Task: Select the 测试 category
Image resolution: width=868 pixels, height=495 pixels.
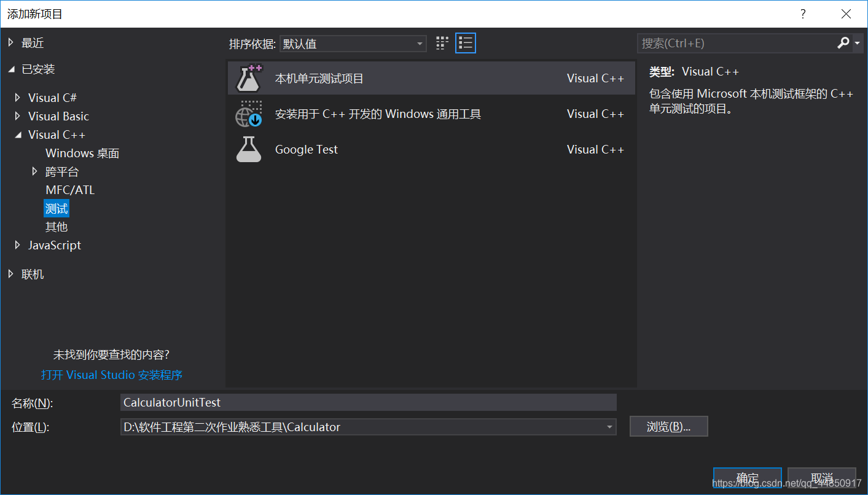Action: pyautogui.click(x=57, y=208)
